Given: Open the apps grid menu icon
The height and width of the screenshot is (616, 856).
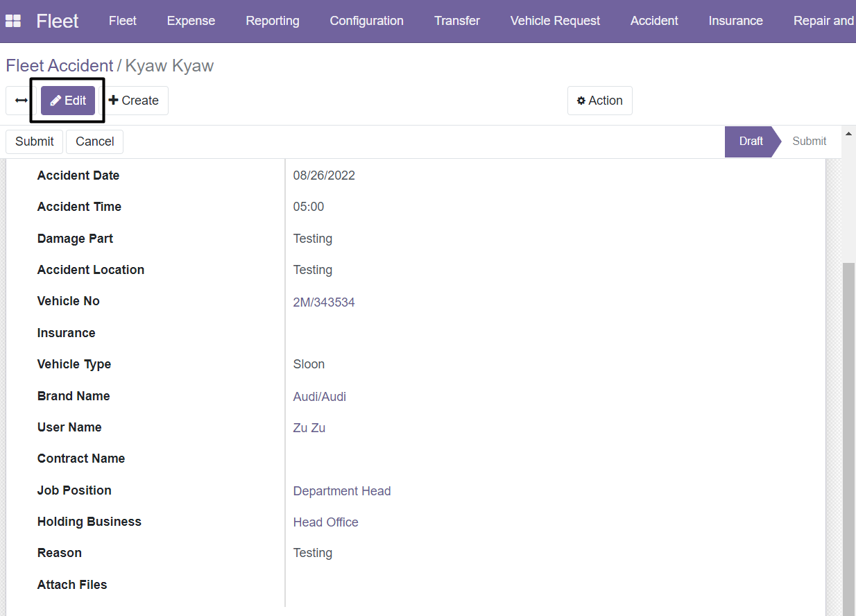Looking at the screenshot, I should pos(12,21).
